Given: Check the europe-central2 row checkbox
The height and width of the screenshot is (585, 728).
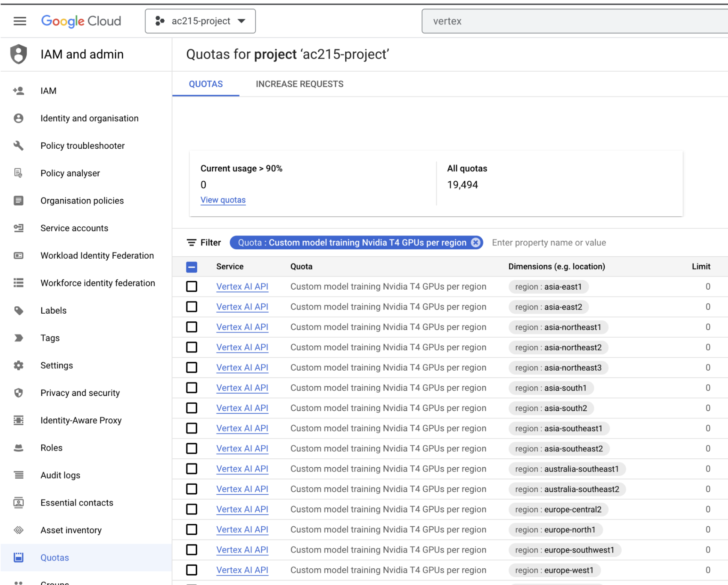Looking at the screenshot, I should pyautogui.click(x=192, y=509).
